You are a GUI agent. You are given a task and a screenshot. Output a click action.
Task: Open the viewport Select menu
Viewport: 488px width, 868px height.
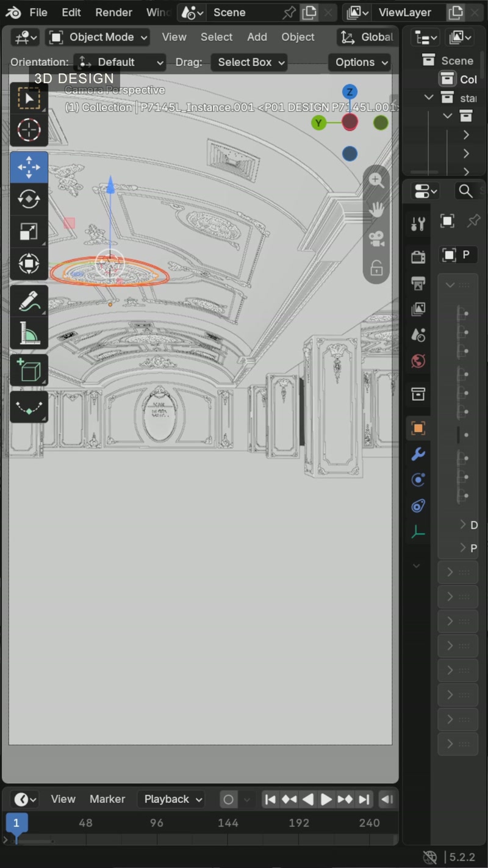tap(217, 37)
